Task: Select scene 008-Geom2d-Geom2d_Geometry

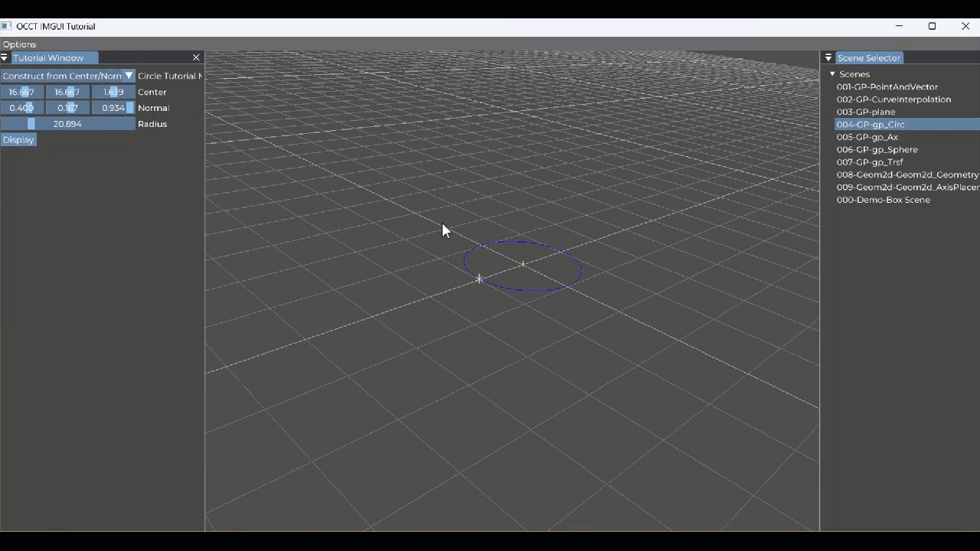Action: [907, 174]
